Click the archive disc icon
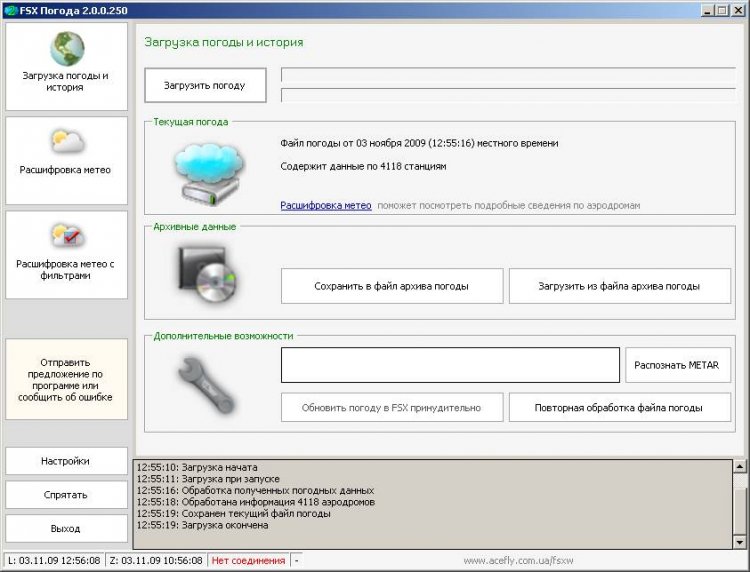 tap(206, 274)
